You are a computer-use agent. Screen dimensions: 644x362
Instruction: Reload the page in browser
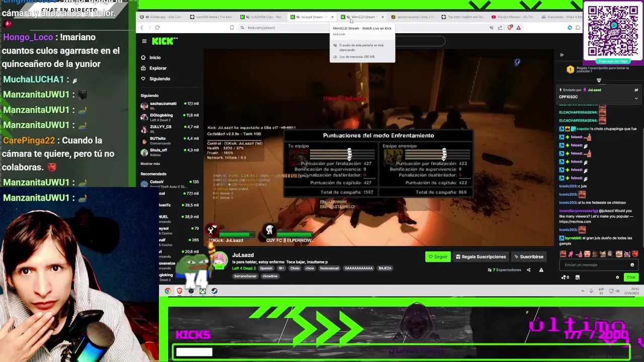coord(157,28)
